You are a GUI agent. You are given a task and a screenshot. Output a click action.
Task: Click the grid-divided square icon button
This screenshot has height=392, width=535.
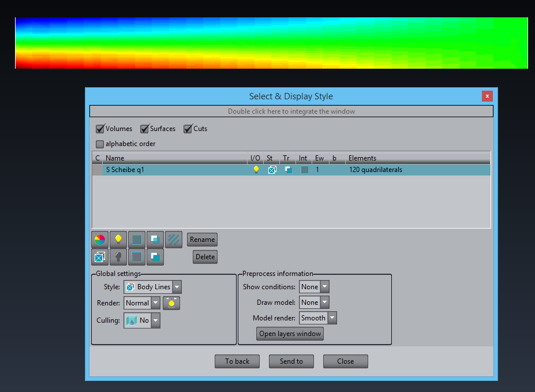[x=137, y=239]
